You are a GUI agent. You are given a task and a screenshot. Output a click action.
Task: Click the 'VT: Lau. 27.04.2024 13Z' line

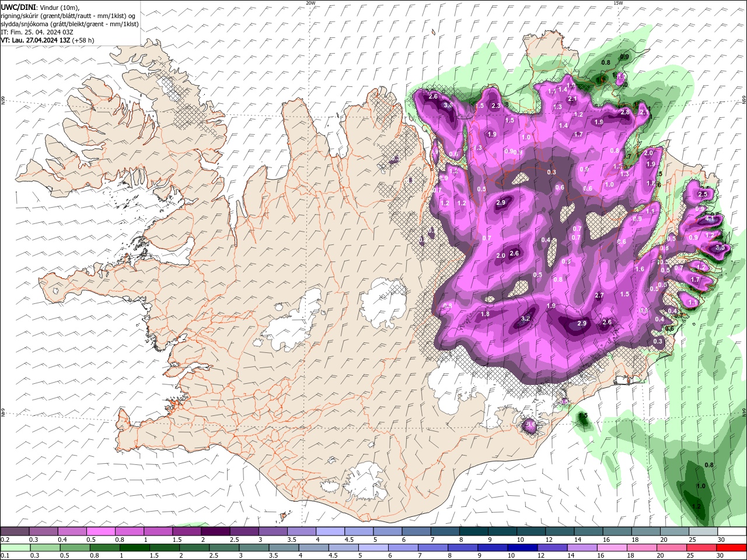click(35, 40)
